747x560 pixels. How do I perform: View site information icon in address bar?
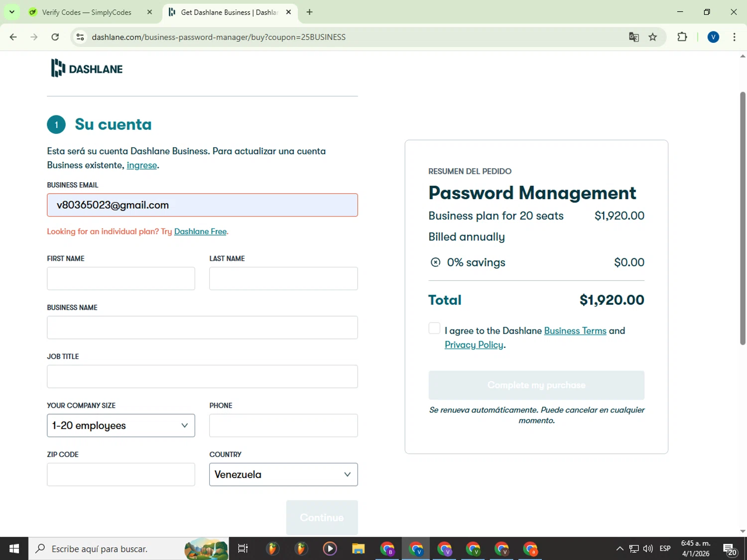tap(80, 37)
